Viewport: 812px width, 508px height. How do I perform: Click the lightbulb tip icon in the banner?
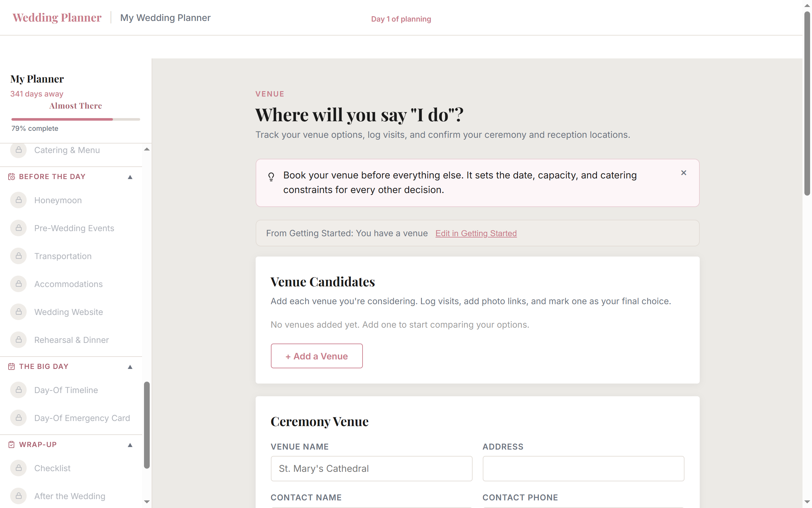point(271,177)
